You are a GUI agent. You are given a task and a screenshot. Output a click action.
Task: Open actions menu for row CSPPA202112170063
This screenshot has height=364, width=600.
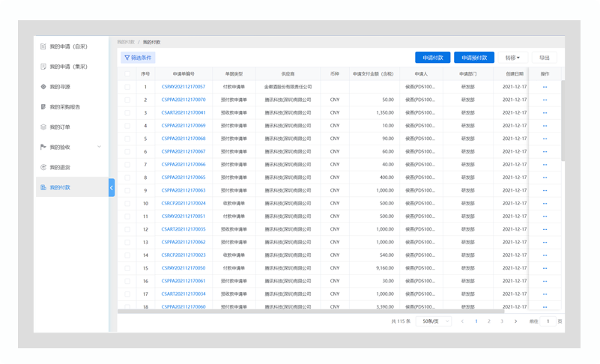click(545, 190)
